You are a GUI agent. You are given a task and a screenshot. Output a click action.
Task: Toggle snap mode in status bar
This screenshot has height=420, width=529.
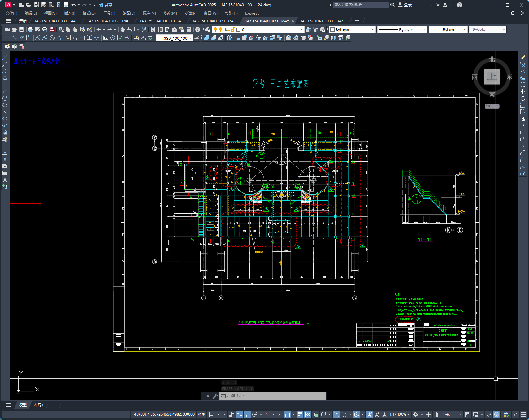coord(218,414)
